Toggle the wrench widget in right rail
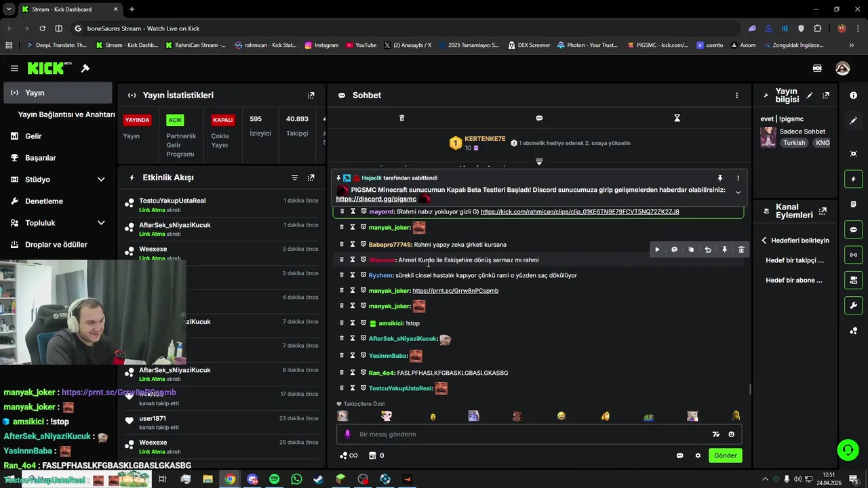868x488 pixels. tap(853, 305)
